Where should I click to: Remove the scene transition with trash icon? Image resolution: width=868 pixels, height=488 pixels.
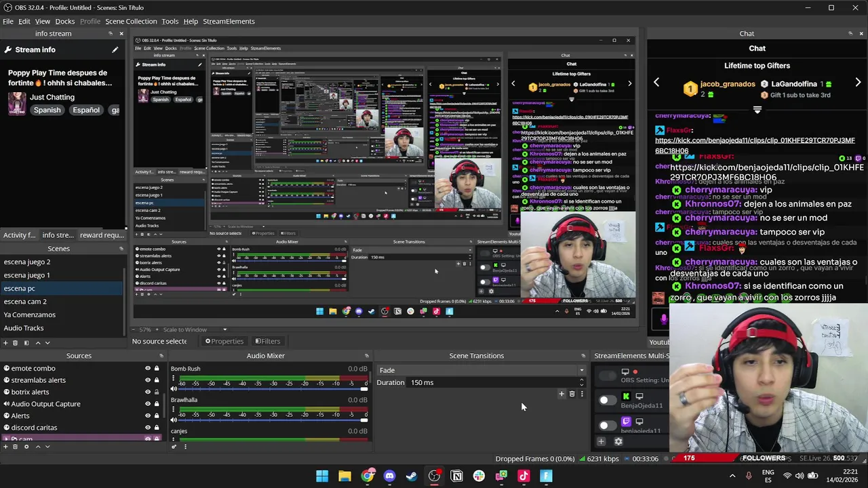click(572, 394)
